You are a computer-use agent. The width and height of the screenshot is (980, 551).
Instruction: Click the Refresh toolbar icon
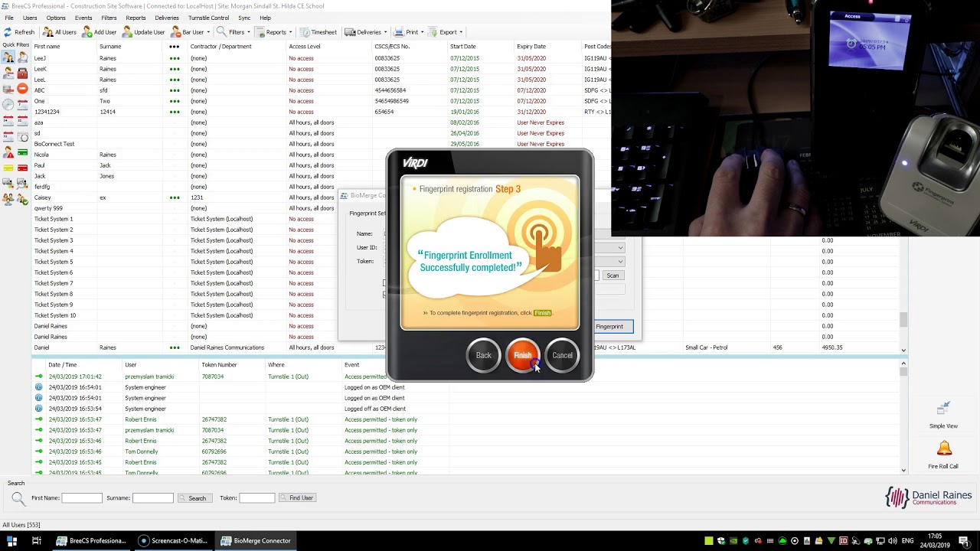tap(8, 32)
